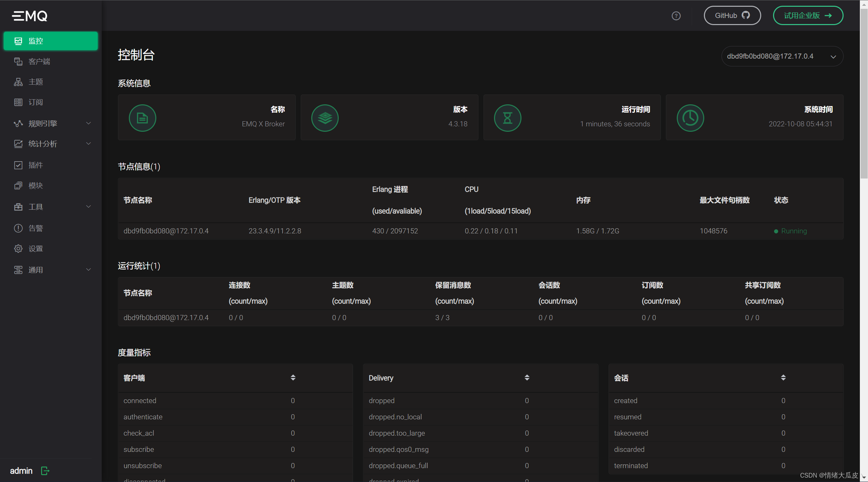This screenshot has width=868, height=482.
Task: Click scrollbar down arrow
Action: click(864, 478)
